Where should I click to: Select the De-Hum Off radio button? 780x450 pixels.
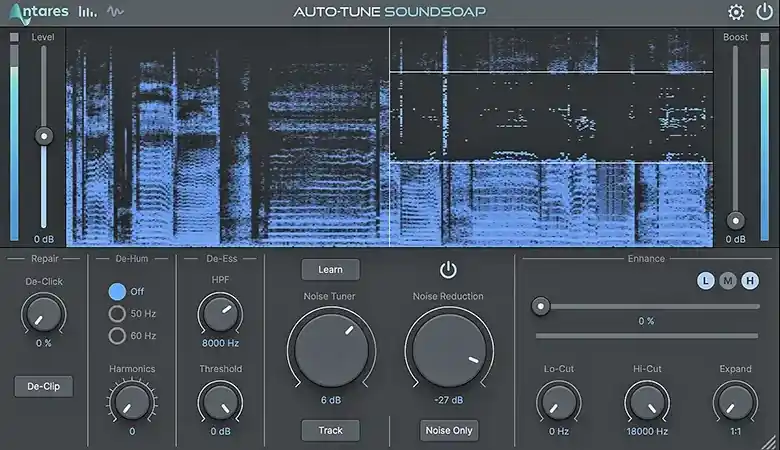[117, 291]
